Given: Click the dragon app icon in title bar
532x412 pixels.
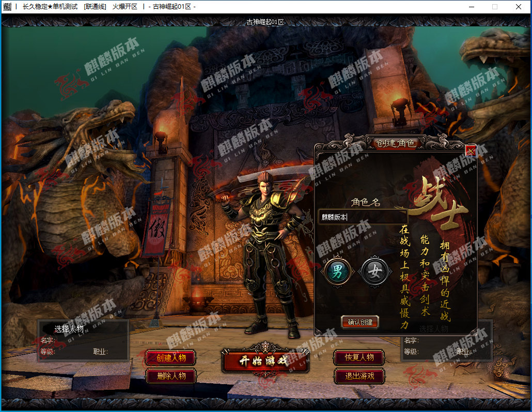Looking at the screenshot, I should point(7,6).
